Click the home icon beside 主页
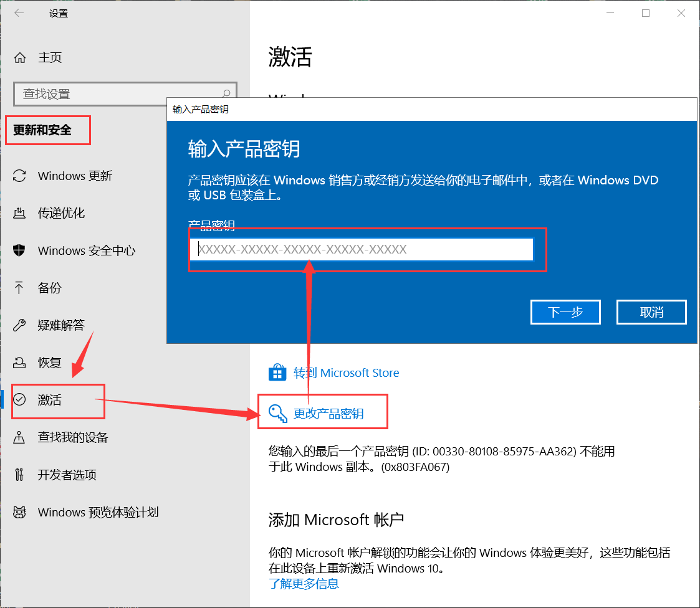700x608 pixels. pyautogui.click(x=20, y=57)
